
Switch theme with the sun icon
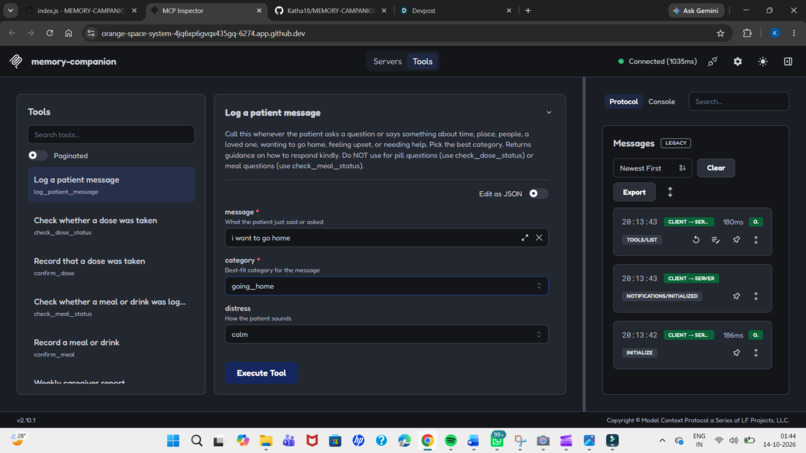(763, 61)
